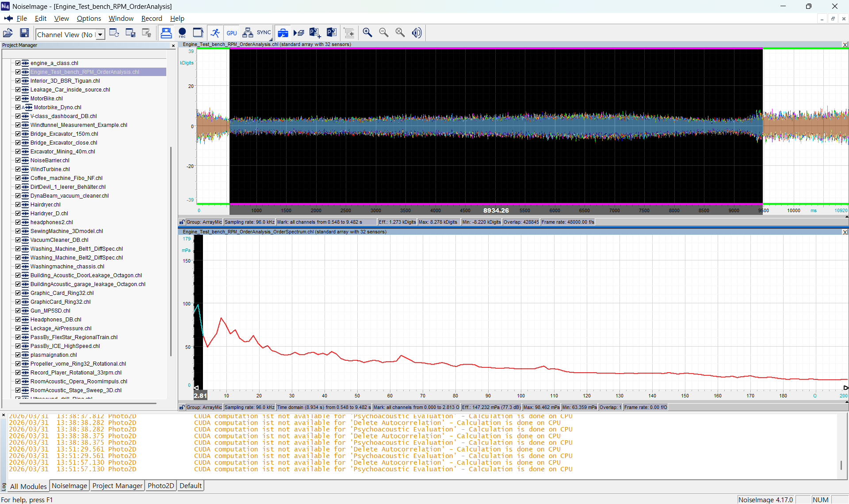Close the Project Manager panel
The image size is (849, 504).
(173, 46)
